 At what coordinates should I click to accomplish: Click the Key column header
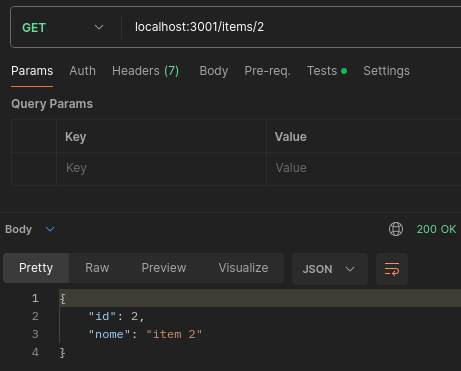[76, 137]
